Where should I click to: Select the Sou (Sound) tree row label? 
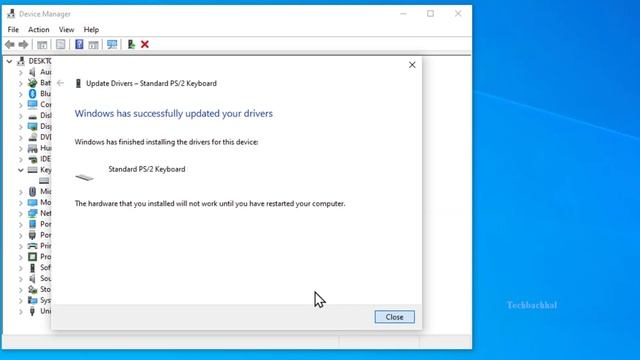(x=46, y=278)
